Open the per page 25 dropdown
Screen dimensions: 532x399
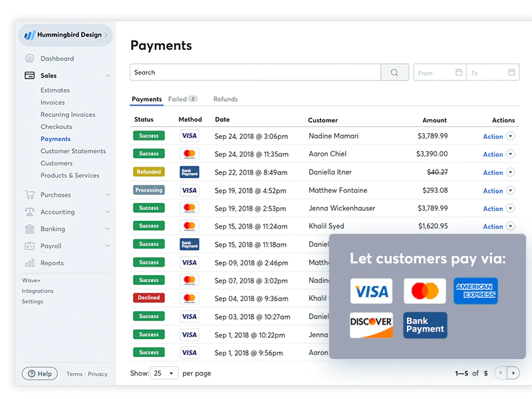pos(164,373)
